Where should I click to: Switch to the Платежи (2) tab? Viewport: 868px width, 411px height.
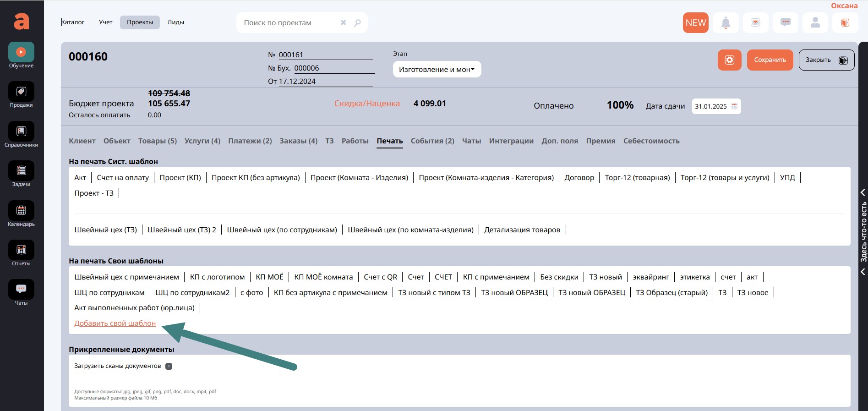[x=250, y=141]
